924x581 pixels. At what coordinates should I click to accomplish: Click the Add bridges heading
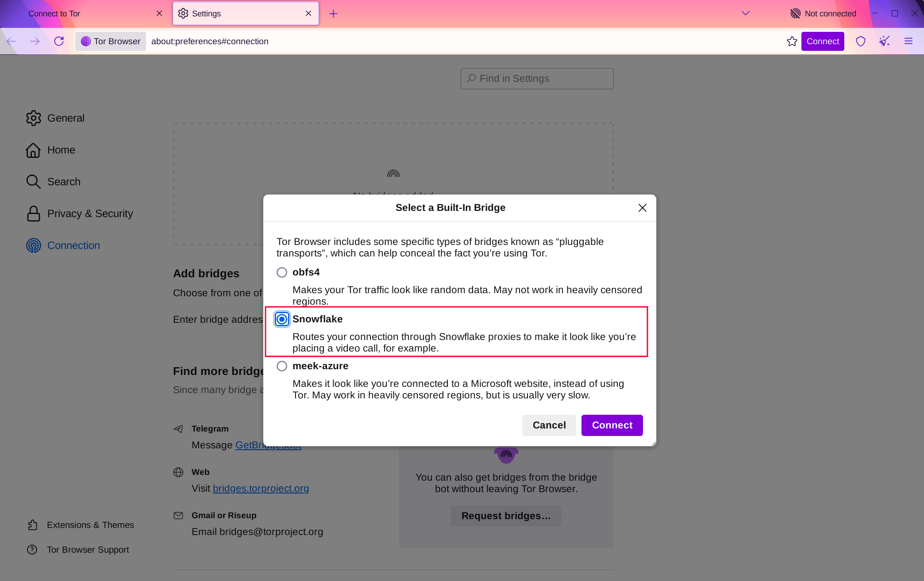click(x=206, y=274)
